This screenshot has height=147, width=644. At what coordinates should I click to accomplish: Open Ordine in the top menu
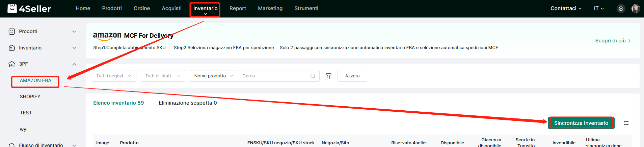coord(142,8)
